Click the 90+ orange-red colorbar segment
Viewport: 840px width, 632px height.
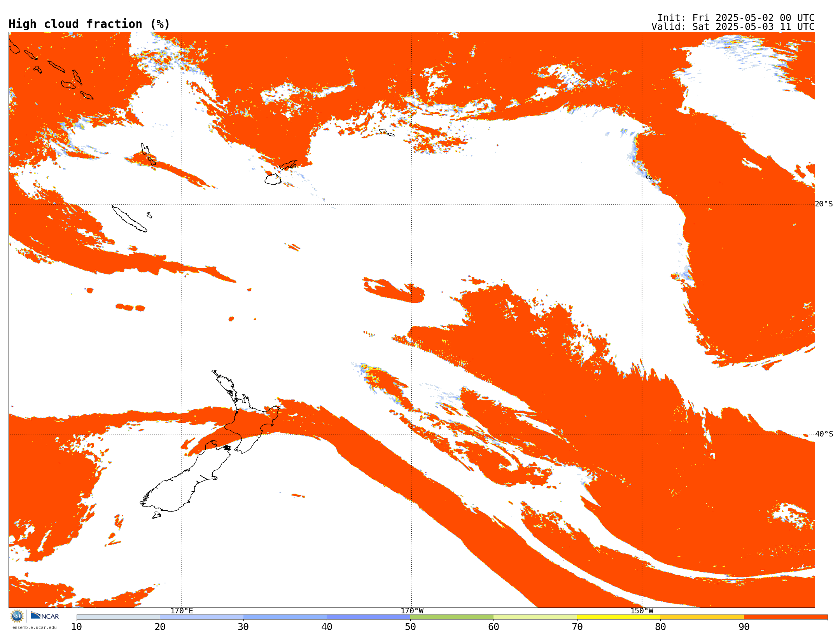point(786,617)
